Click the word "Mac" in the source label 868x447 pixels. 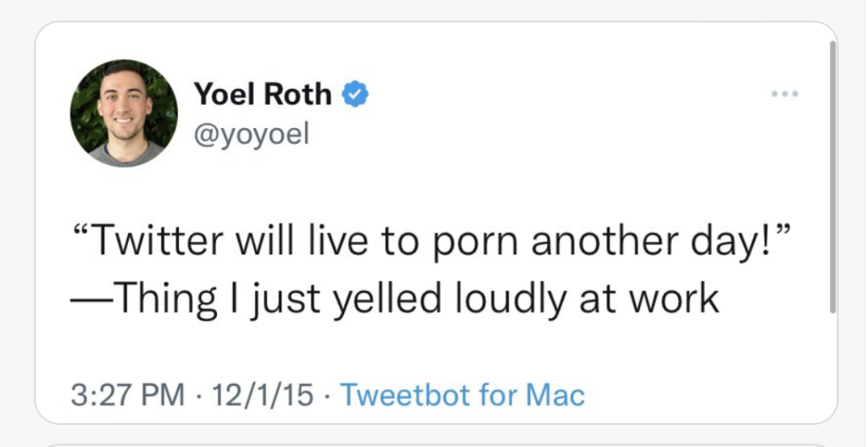tap(554, 395)
